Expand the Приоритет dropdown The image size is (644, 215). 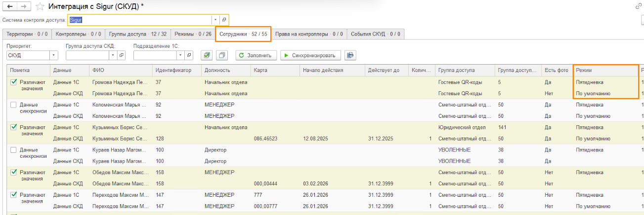click(x=54, y=55)
